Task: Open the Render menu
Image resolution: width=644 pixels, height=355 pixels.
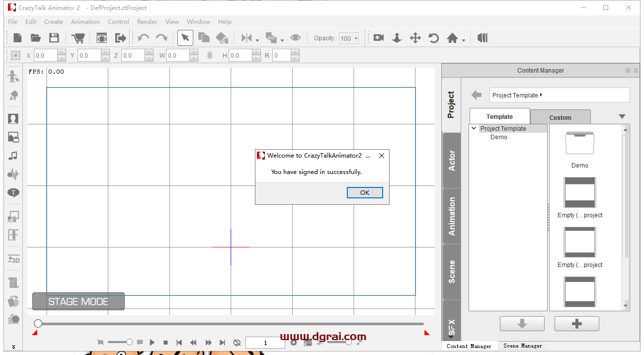Action: click(147, 22)
